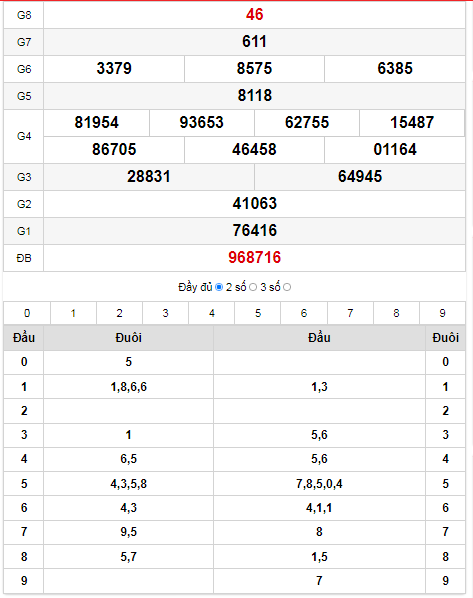Click G4 result 15487
Viewport: 473px width, 598px height.
coord(412,122)
